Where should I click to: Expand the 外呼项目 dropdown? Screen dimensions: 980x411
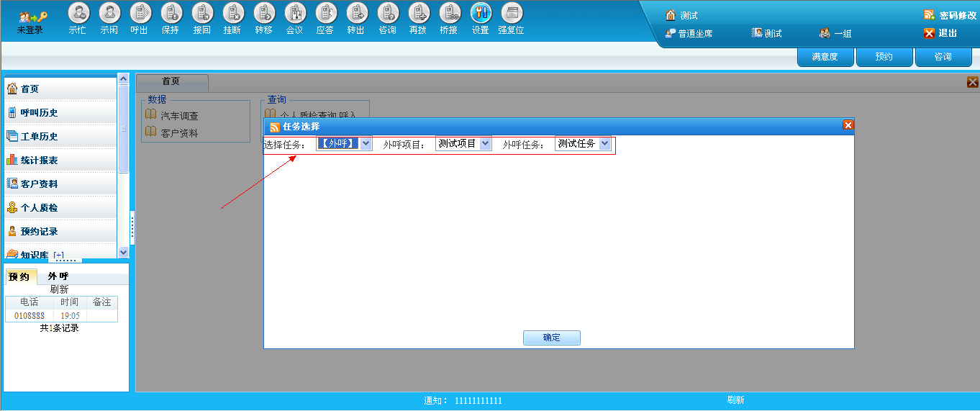click(x=485, y=144)
